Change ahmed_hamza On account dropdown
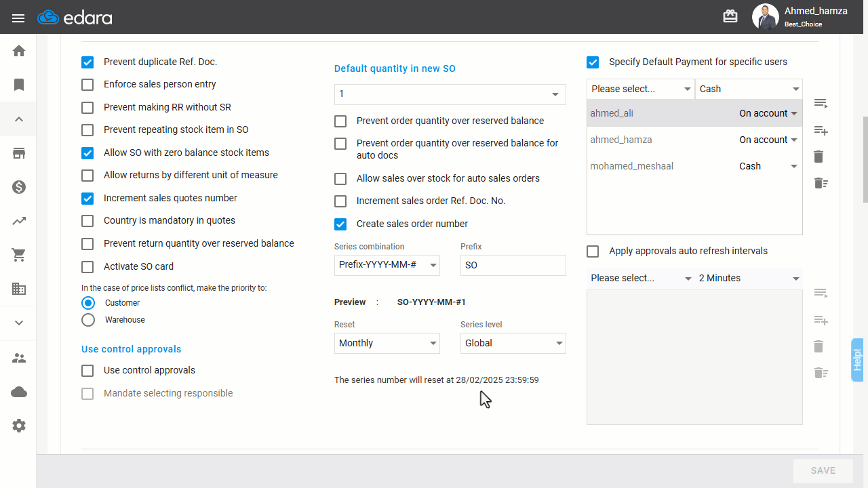This screenshot has height=488, width=868. [x=768, y=140]
